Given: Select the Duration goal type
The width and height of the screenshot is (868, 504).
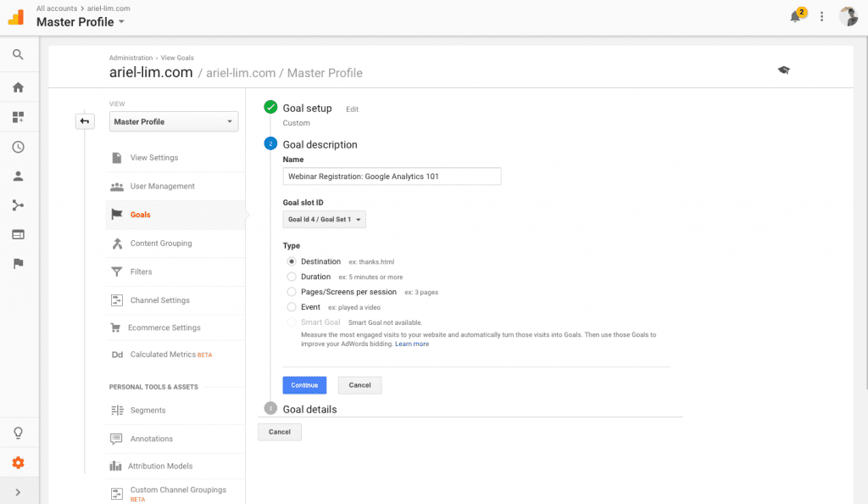Looking at the screenshot, I should [x=292, y=277].
